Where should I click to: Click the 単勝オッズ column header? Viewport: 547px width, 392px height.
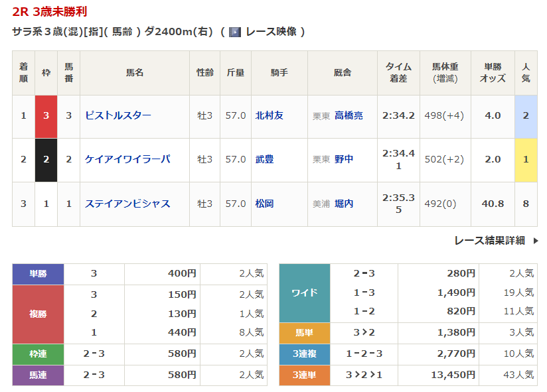click(493, 73)
